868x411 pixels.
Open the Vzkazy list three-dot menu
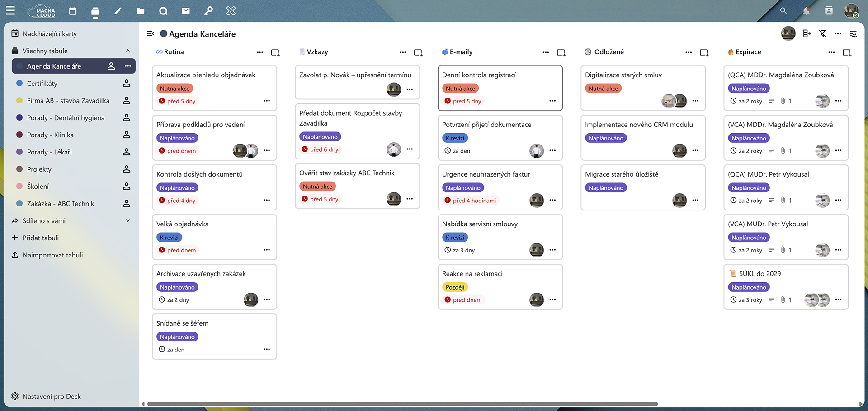(403, 52)
